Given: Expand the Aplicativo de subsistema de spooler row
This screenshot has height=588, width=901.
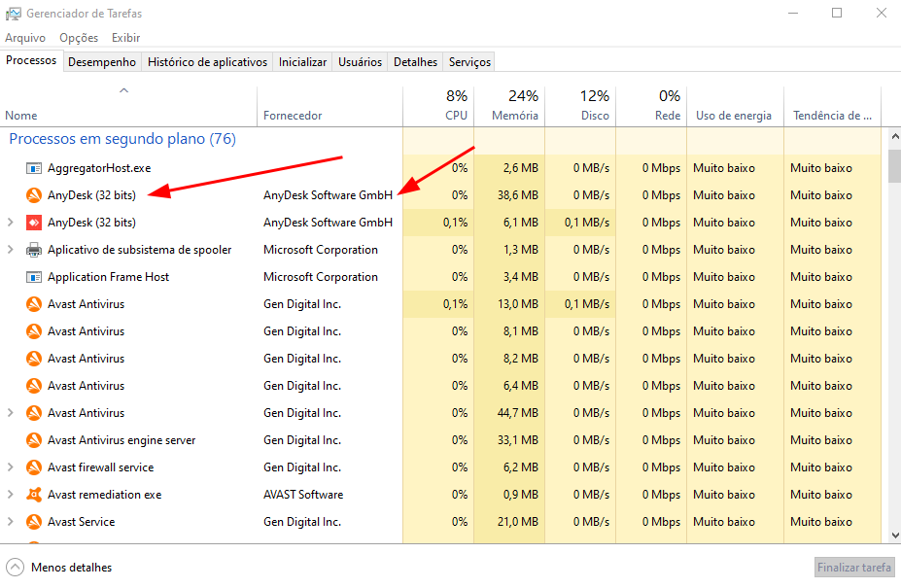Looking at the screenshot, I should pyautogui.click(x=11, y=250).
